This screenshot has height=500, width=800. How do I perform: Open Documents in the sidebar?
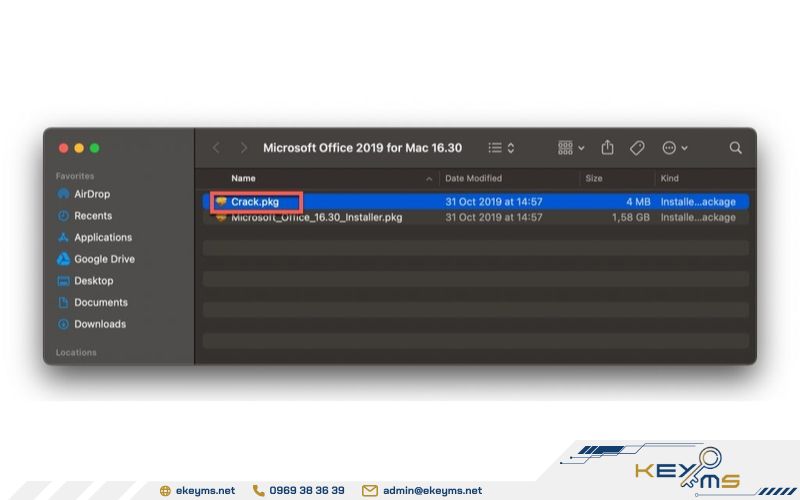(92, 302)
